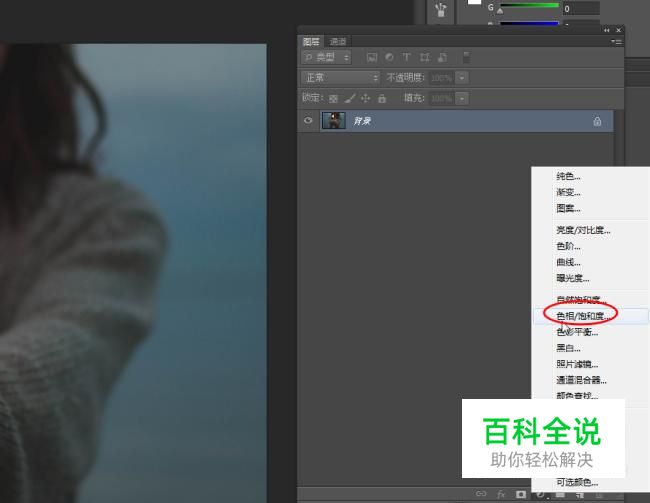650x503 pixels.
Task: Open the 正常 blend mode dropdown
Action: (x=340, y=78)
